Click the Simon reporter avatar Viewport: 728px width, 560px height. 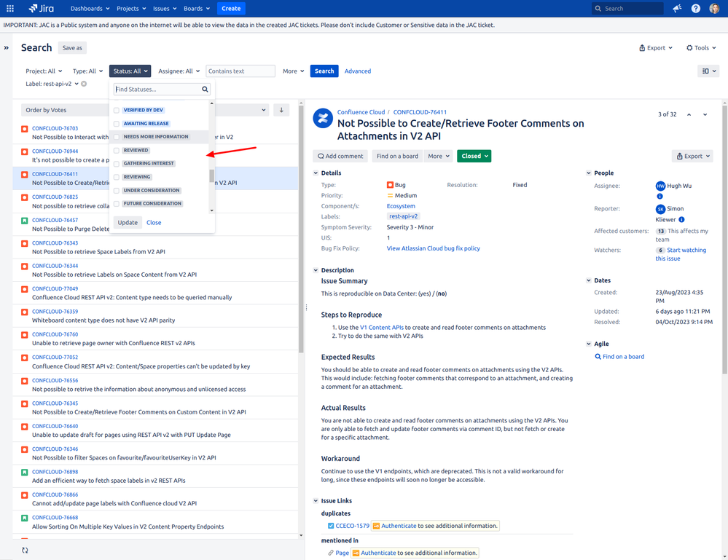[660, 209]
